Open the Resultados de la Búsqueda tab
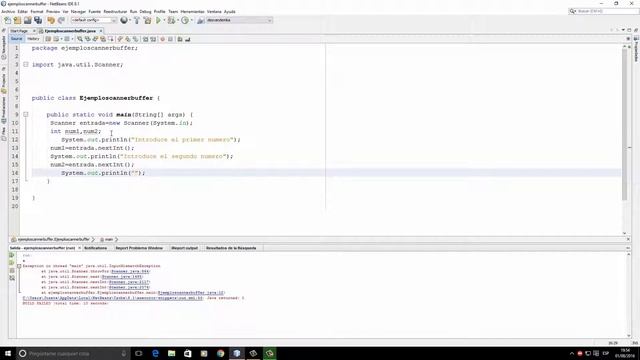Viewport: 640px width, 360px height. point(231,248)
